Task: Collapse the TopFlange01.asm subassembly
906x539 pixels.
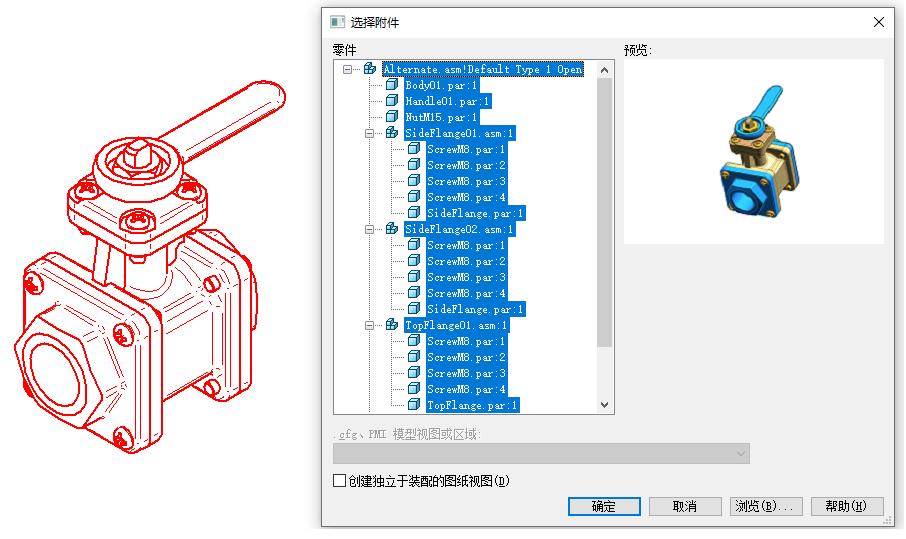Action: click(x=369, y=325)
